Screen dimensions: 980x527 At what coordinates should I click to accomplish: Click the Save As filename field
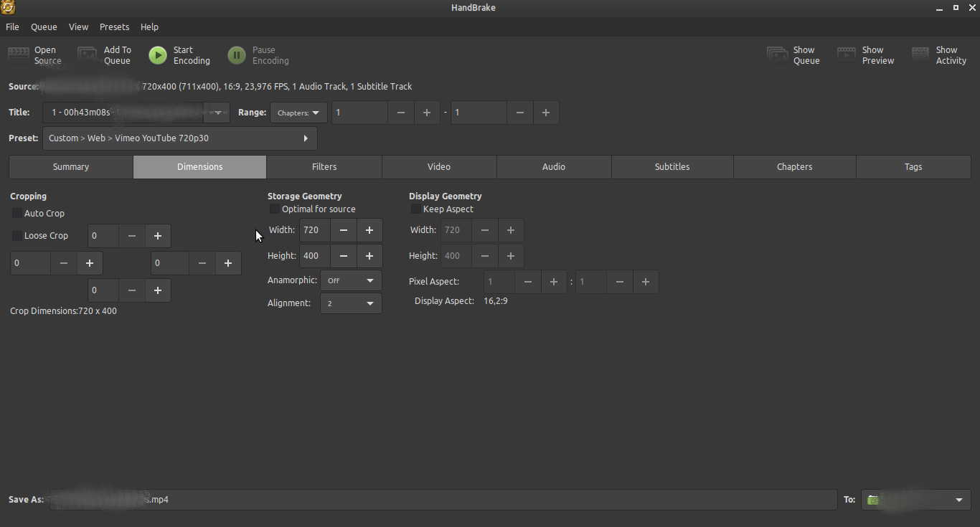click(x=443, y=500)
